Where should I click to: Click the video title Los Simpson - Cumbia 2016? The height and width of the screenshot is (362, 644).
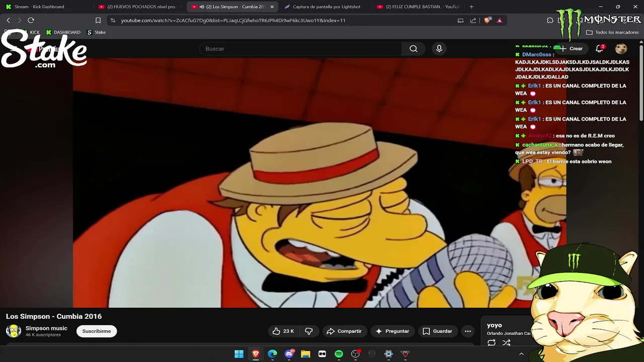[54, 316]
